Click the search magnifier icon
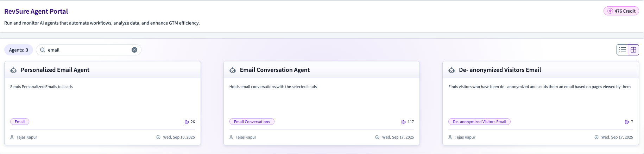 coord(43,50)
